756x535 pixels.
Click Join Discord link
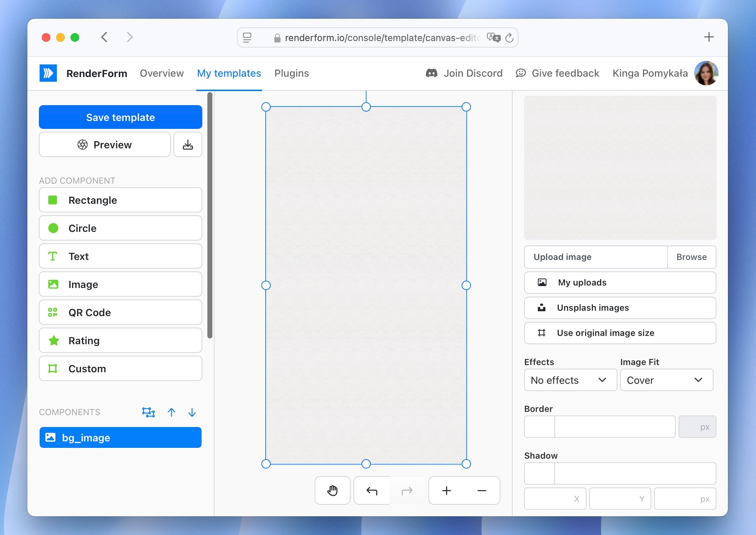tap(473, 73)
